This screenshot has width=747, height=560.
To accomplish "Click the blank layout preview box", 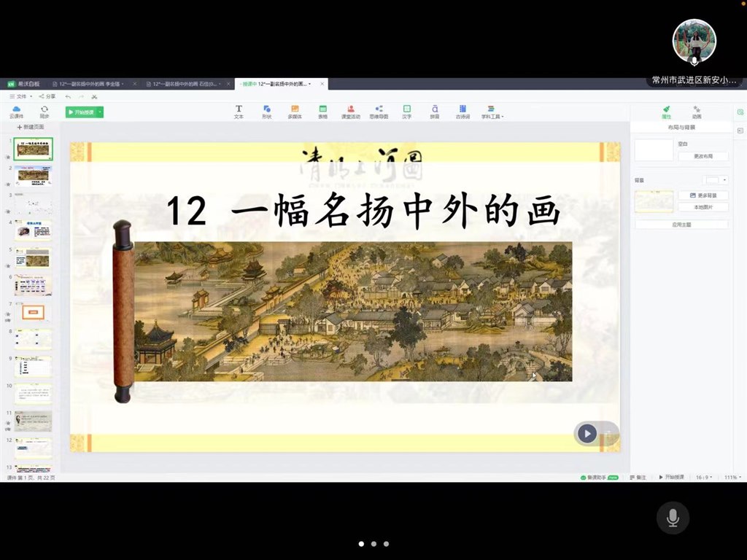I will point(654,150).
